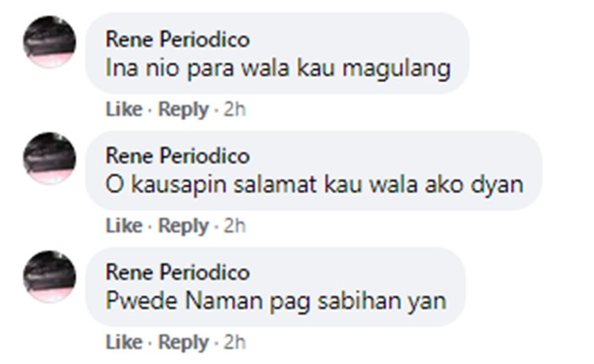Reply to the 'O kausapin salamat' comment
Screen dimensions: 594x364
[x=184, y=226]
